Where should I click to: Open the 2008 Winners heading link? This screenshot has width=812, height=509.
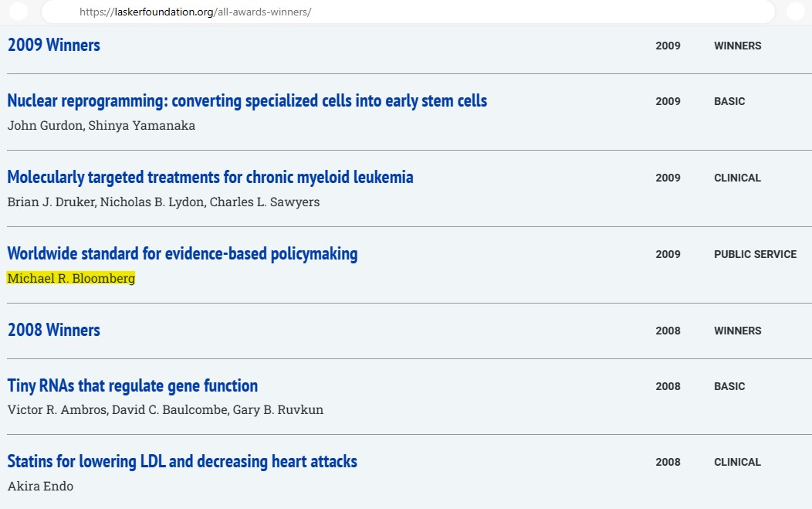pyautogui.click(x=54, y=330)
